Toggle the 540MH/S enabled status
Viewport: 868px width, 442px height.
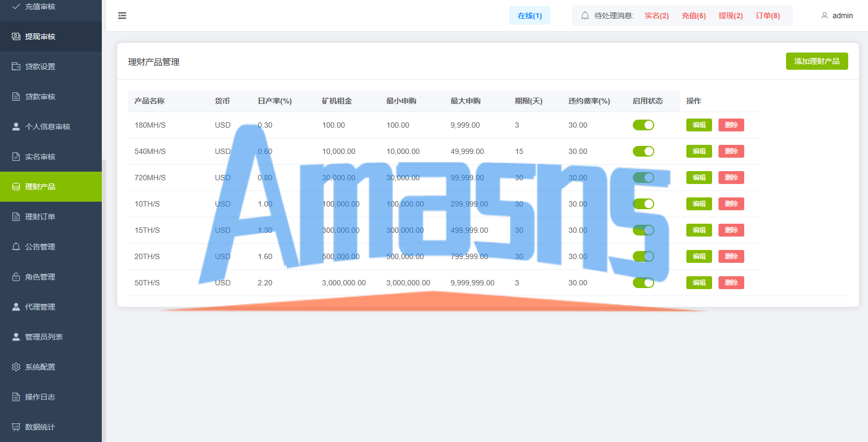click(x=643, y=151)
